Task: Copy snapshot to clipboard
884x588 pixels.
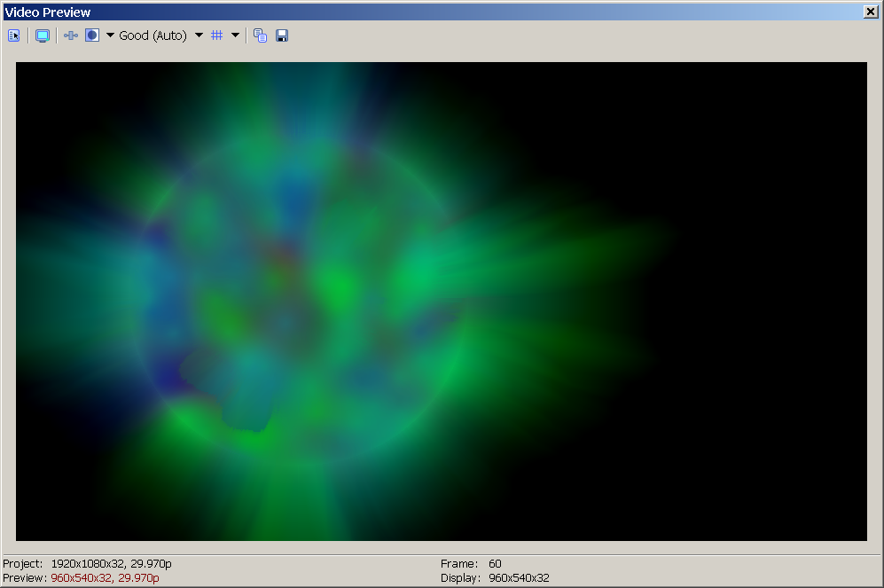Action: pyautogui.click(x=260, y=35)
